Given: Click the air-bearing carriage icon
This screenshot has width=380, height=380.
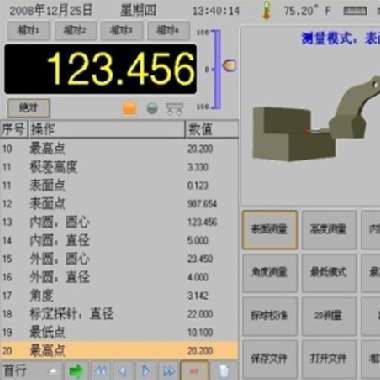Looking at the screenshot, I should (175, 109).
